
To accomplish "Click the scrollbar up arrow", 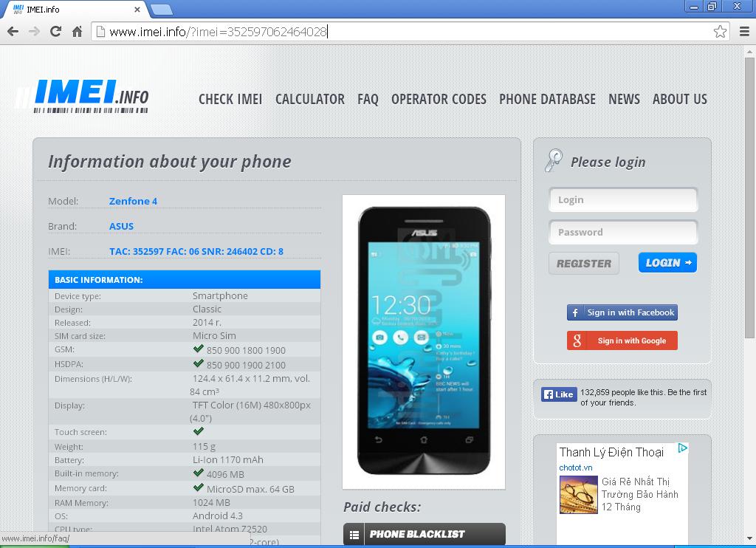I will (749, 52).
